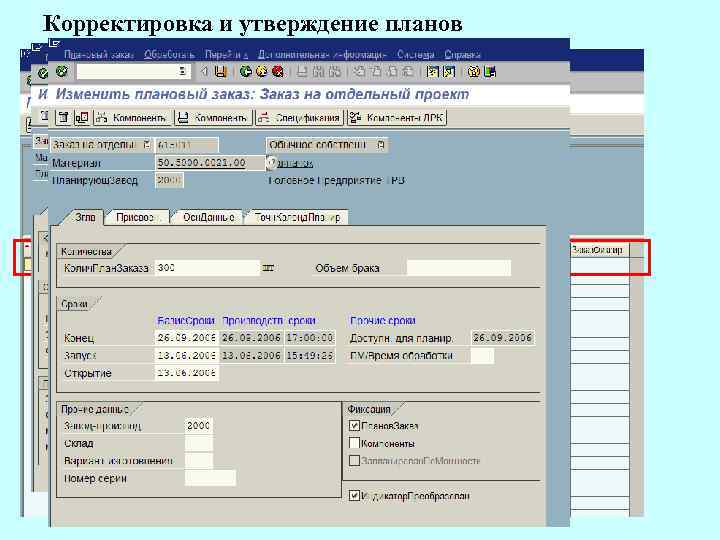The image size is (720, 540).
Task: Click the yellow Exit icon
Action: (262, 72)
